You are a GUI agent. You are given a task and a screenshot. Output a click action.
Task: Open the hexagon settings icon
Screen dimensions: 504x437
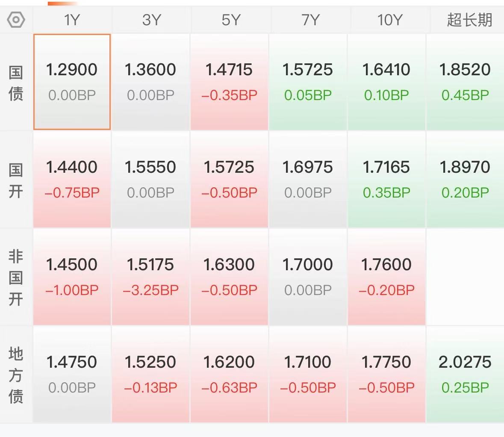[x=16, y=20]
